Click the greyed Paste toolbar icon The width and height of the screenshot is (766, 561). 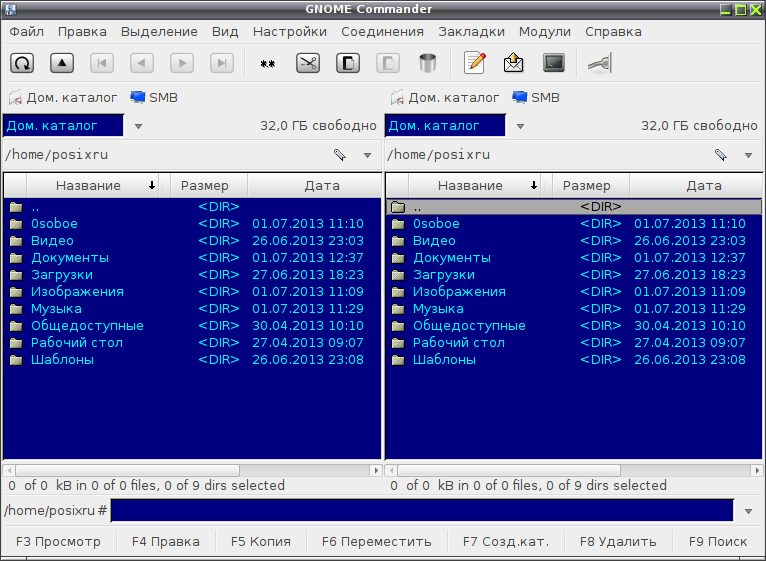coord(388,63)
